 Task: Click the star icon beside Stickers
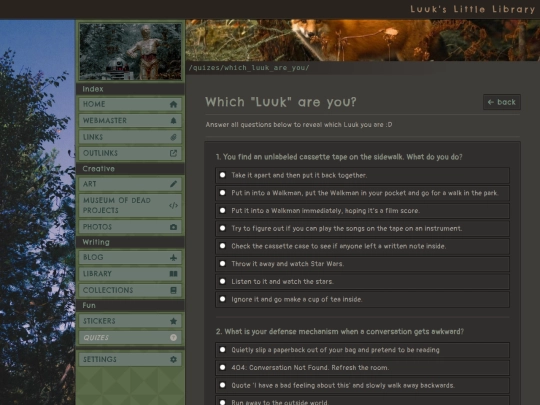(x=173, y=321)
